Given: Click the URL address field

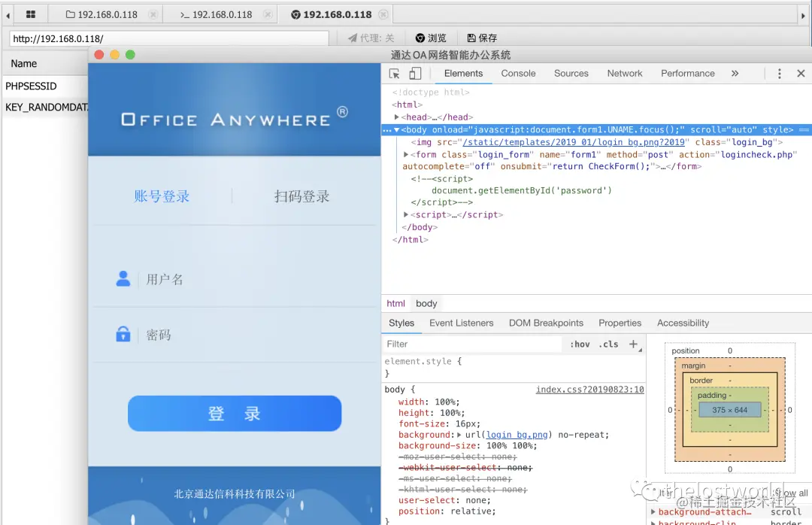Looking at the screenshot, I should point(169,38).
